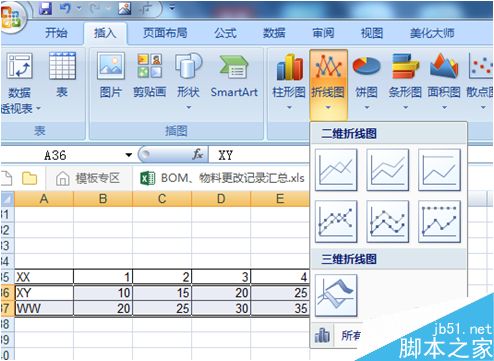Expand the column chart dropdown arrow
The image size is (494, 361).
(x=289, y=107)
